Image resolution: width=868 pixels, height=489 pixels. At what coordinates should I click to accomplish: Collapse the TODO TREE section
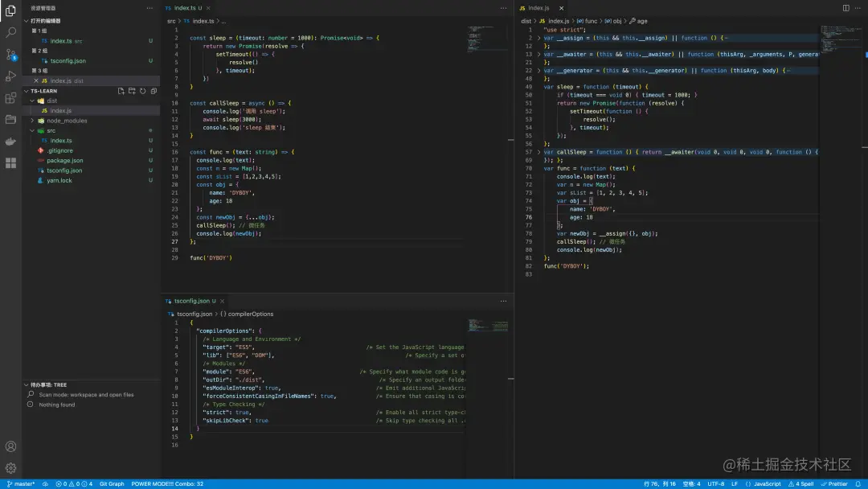tap(26, 385)
